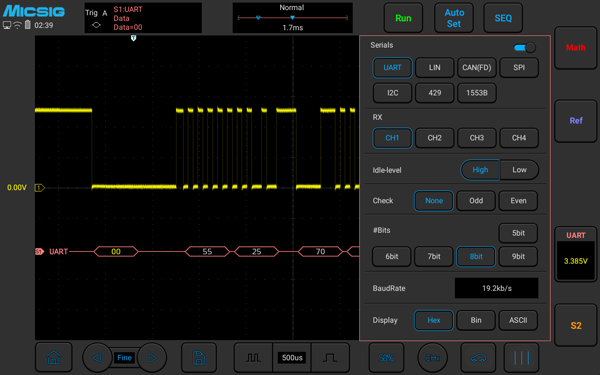
Task: Set RX source to CH2
Action: coord(434,138)
